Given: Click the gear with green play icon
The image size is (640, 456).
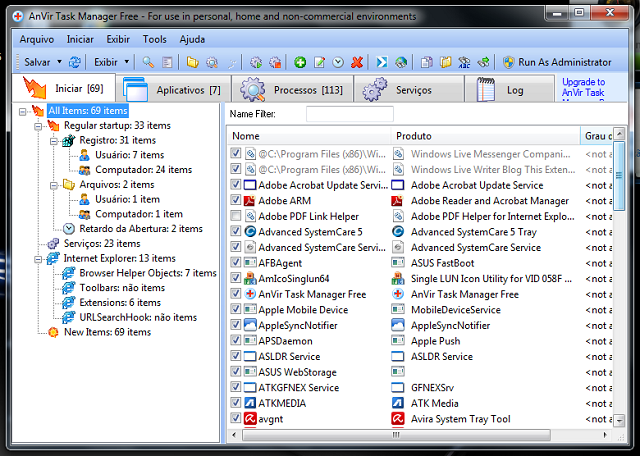Looking at the screenshot, I should (x=256, y=62).
